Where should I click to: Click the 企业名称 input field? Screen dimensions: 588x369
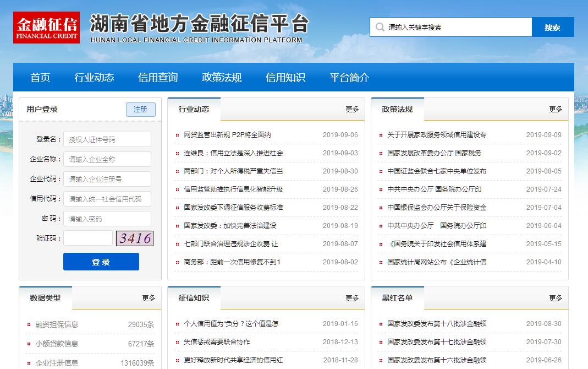tap(107, 160)
